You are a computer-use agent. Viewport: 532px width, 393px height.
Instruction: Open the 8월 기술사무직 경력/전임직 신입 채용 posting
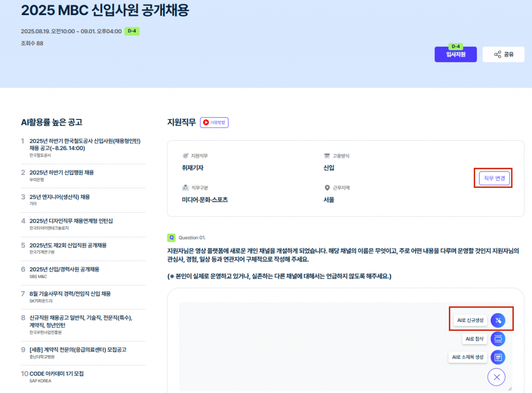click(x=70, y=294)
